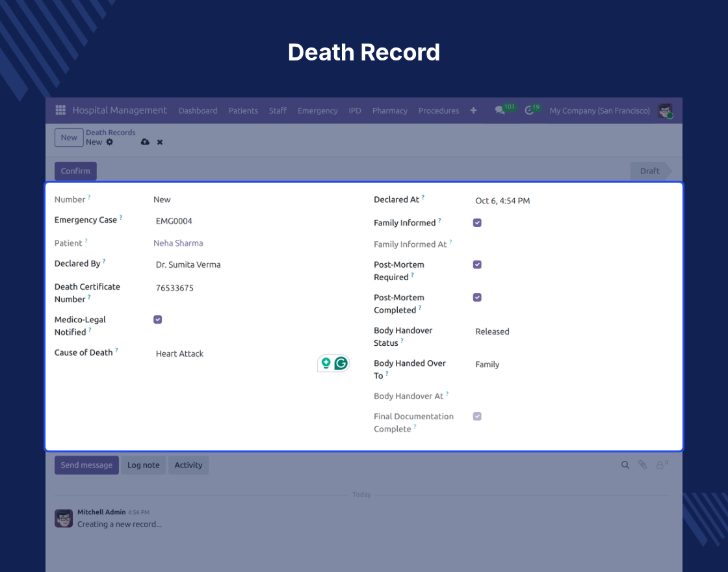
Task: Show help tooltip for Body Handover At
Action: coord(447,393)
